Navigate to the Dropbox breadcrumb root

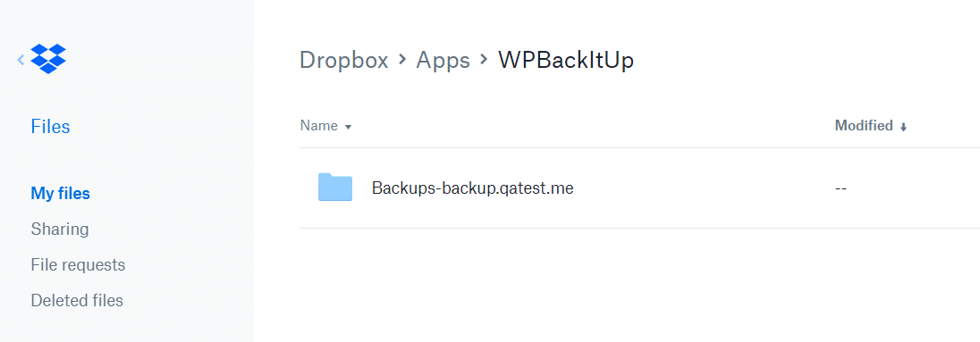point(343,60)
